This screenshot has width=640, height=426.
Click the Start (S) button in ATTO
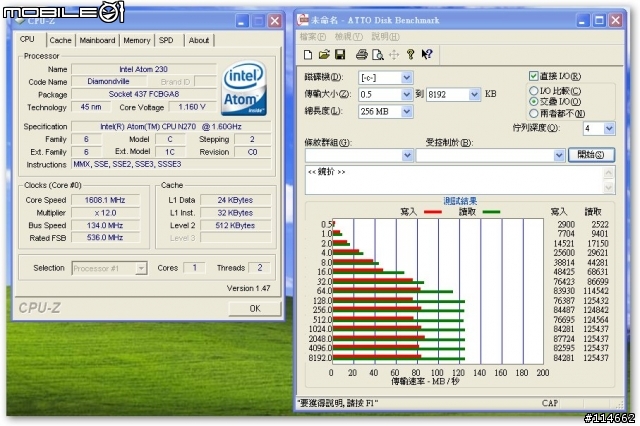(591, 155)
